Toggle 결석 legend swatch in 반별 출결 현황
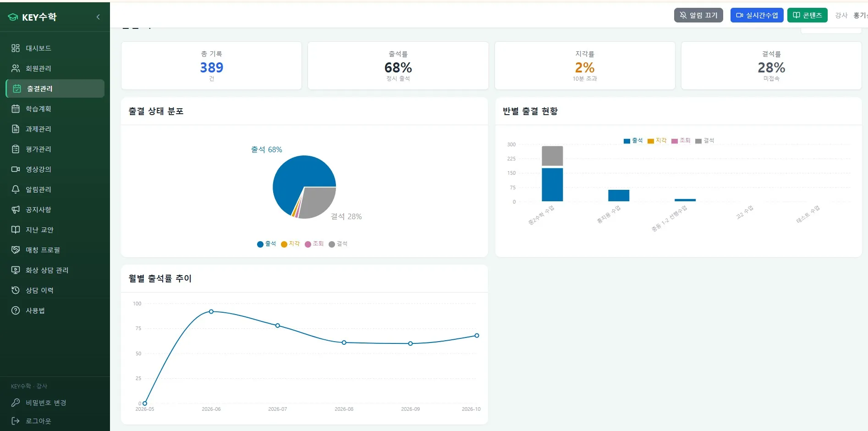The image size is (868, 431). pyautogui.click(x=698, y=141)
